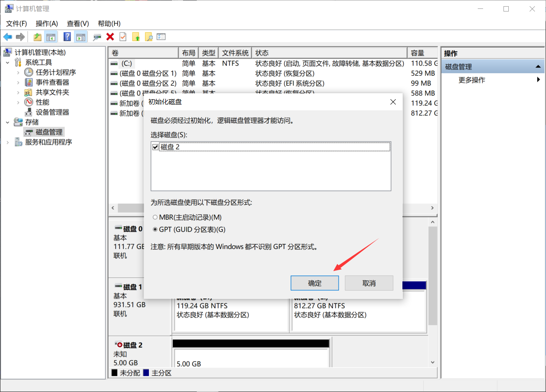Viewport: 546px width, 392px height.
Task: Open Help via the question mark icon
Action: (x=67, y=37)
